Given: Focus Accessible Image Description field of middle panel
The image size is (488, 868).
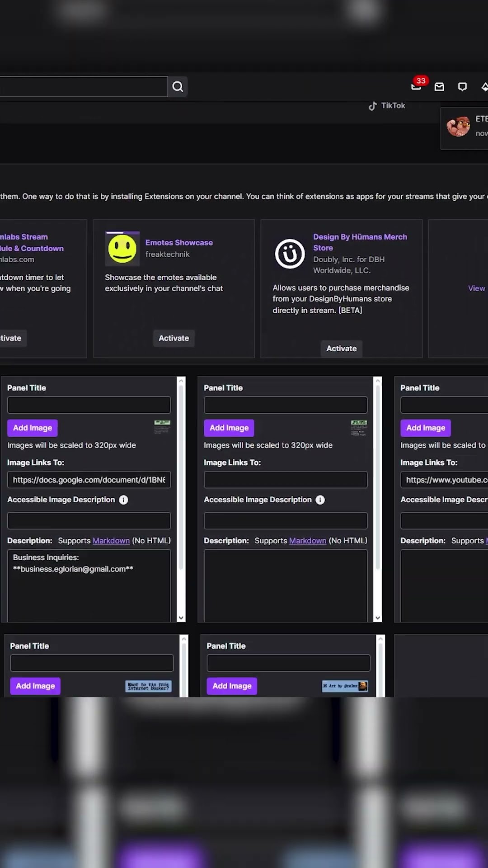Looking at the screenshot, I should coord(286,521).
